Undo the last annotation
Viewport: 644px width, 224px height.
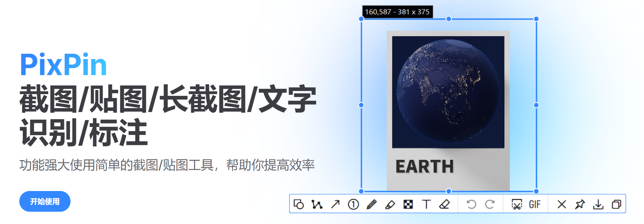coord(471,204)
